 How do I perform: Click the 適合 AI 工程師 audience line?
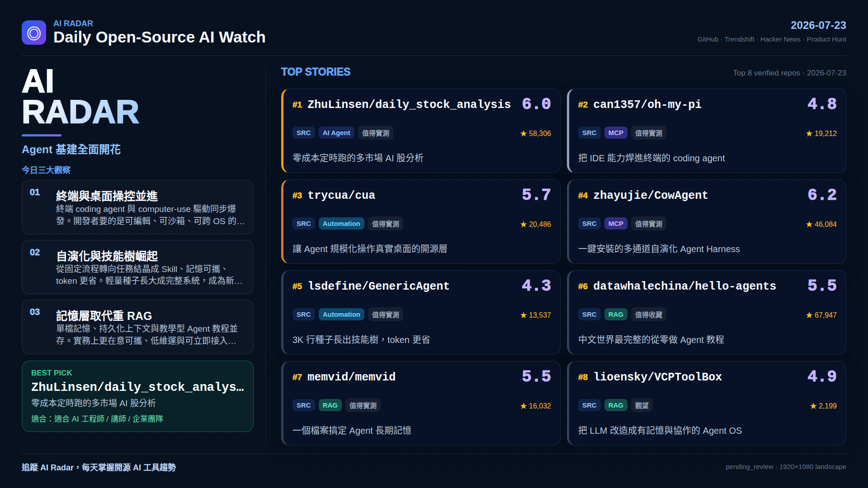tap(97, 419)
